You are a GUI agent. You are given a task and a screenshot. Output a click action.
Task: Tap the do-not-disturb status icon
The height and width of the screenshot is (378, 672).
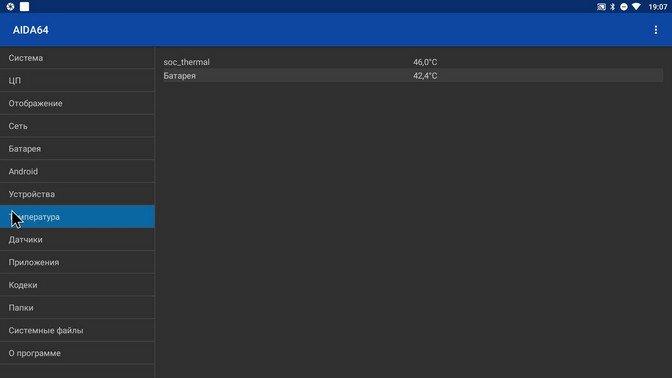click(624, 6)
